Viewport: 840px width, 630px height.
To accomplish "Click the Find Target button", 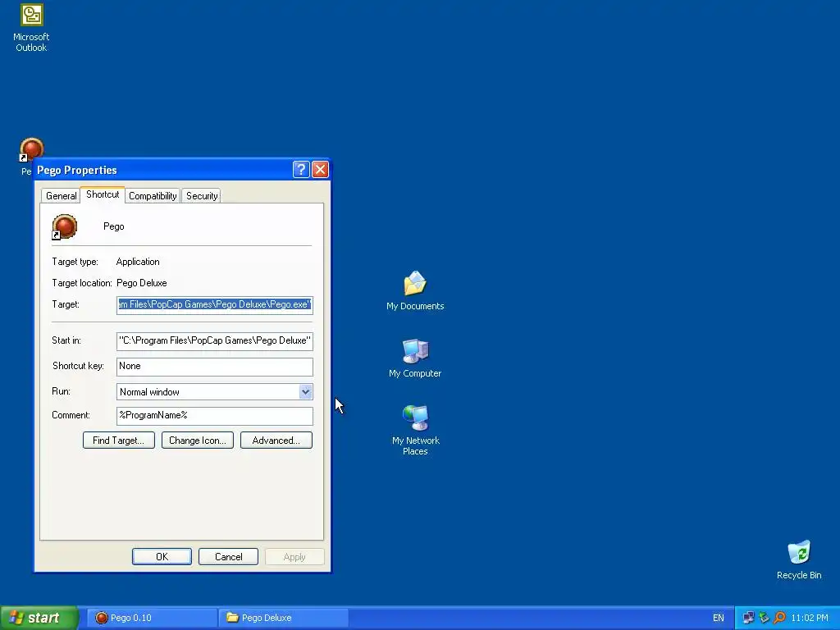I will pyautogui.click(x=119, y=441).
